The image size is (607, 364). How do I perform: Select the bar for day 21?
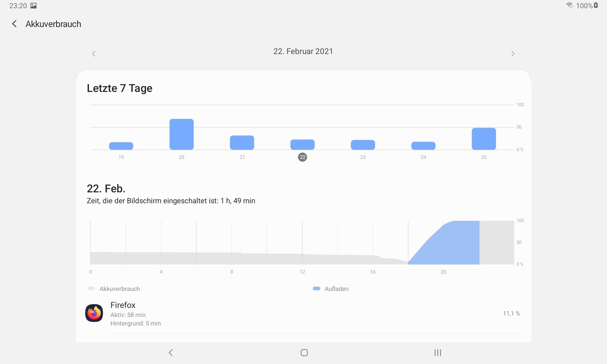coord(242,143)
